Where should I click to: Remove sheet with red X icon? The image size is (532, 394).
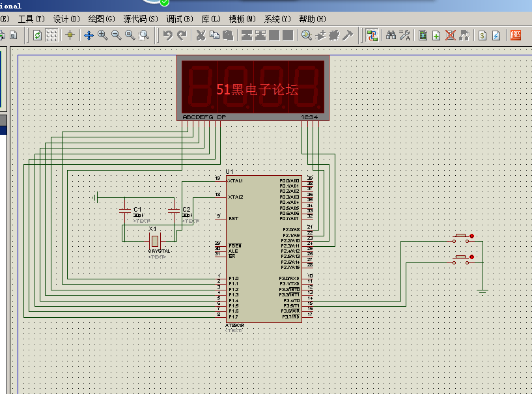point(450,35)
